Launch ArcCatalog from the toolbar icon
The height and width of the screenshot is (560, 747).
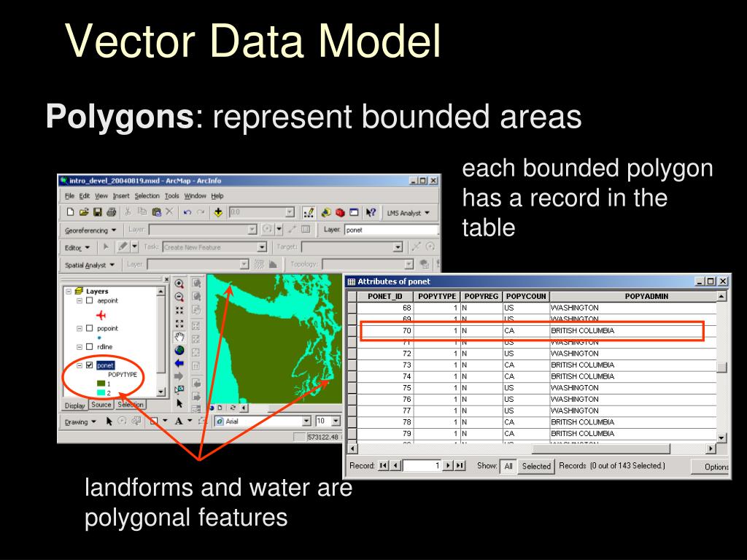point(326,212)
